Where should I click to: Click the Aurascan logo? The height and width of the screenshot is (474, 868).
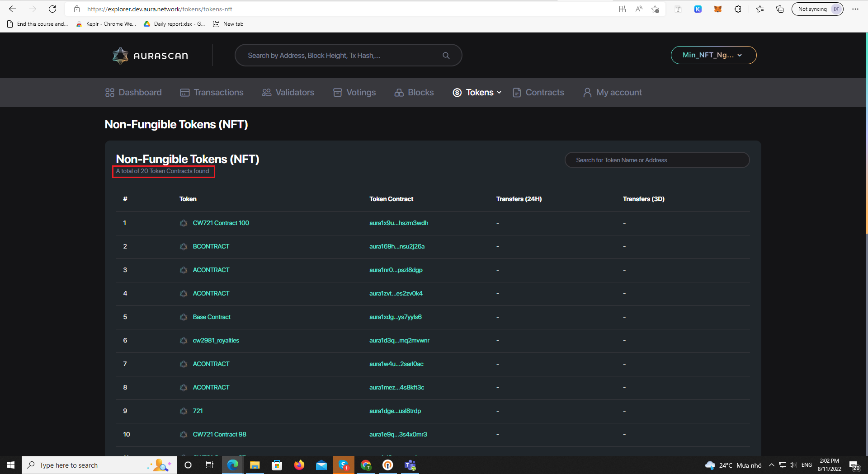click(x=150, y=56)
